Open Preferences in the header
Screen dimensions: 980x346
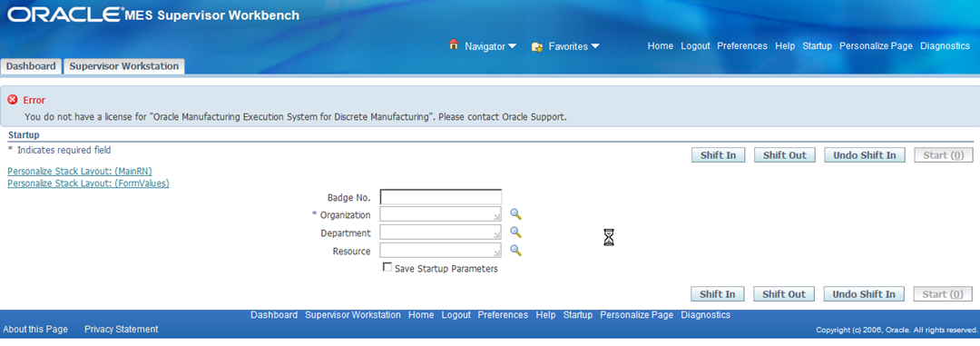coord(742,46)
